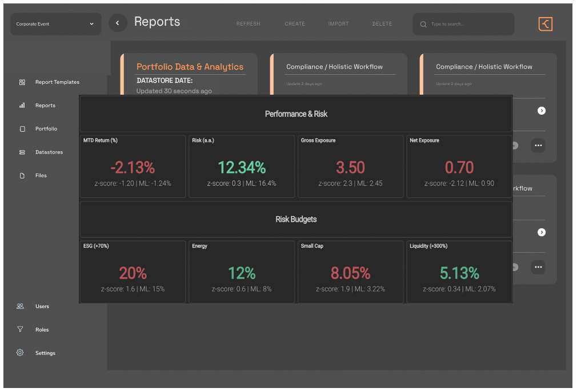Click the Settings gear icon

pos(20,353)
